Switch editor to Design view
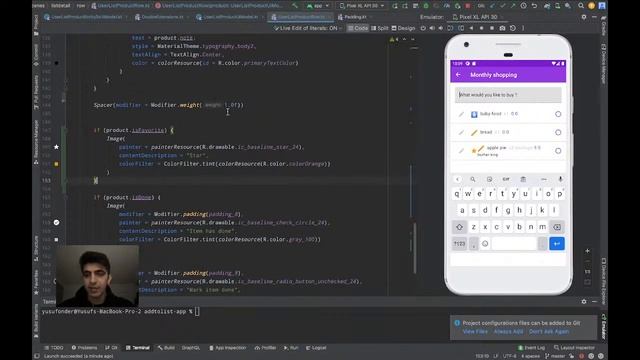Image resolution: width=640 pixels, height=360 pixels. pos(403,28)
